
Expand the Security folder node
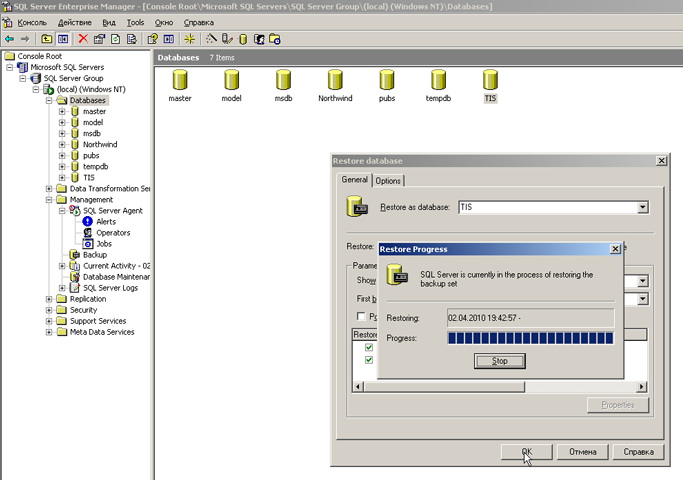tap(49, 310)
